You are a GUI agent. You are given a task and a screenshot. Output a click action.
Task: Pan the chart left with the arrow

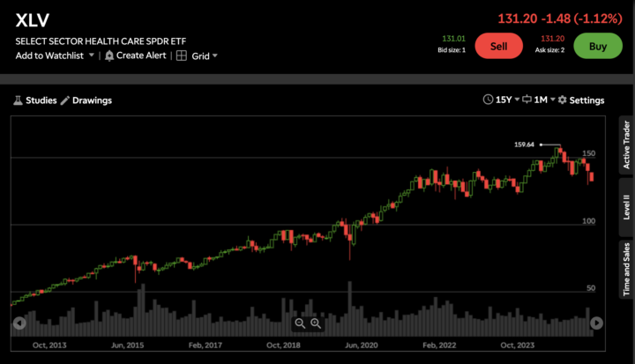[x=19, y=323]
